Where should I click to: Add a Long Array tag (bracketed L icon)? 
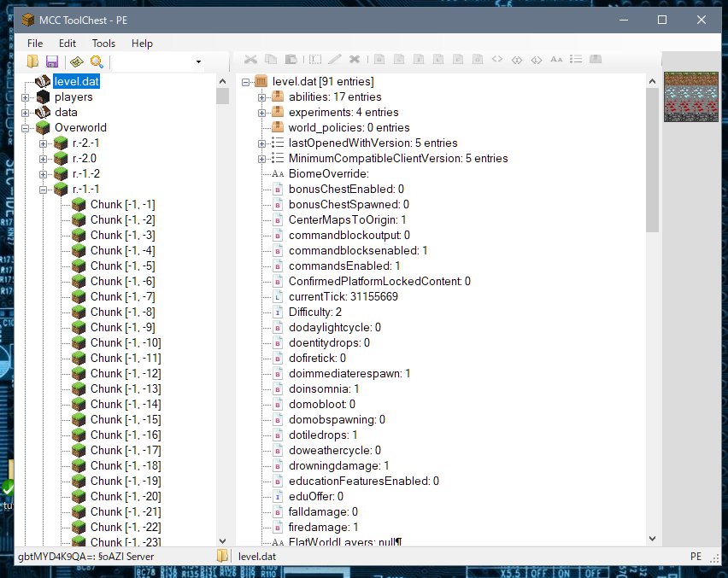point(537,60)
